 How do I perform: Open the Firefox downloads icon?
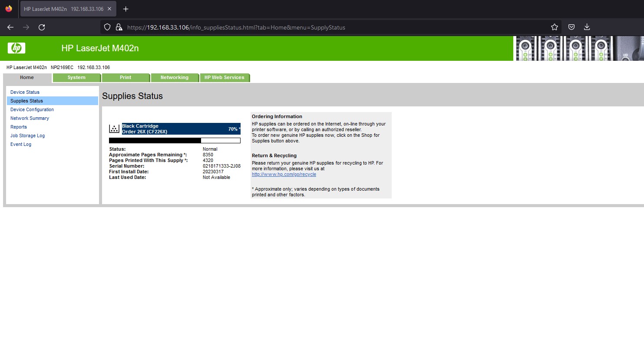pyautogui.click(x=587, y=27)
